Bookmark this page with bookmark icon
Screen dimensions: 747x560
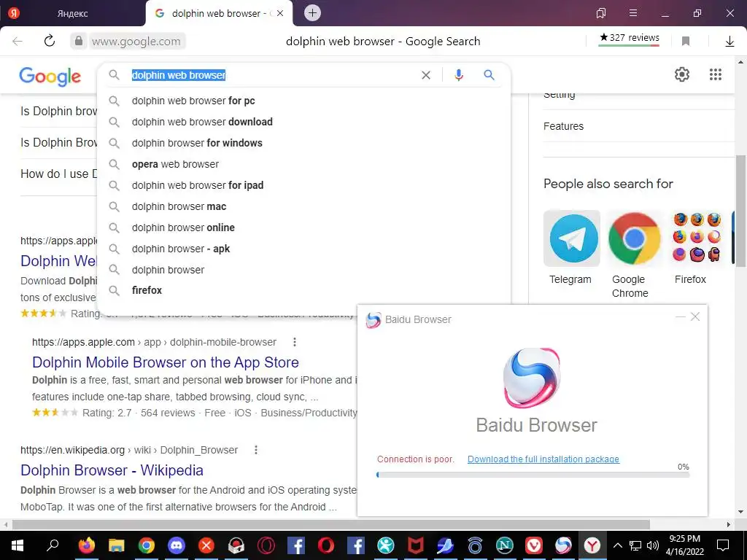pyautogui.click(x=686, y=42)
